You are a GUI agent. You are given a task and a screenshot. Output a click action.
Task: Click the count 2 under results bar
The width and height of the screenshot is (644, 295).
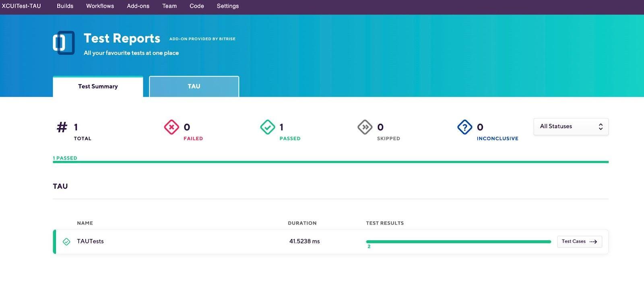pyautogui.click(x=369, y=247)
